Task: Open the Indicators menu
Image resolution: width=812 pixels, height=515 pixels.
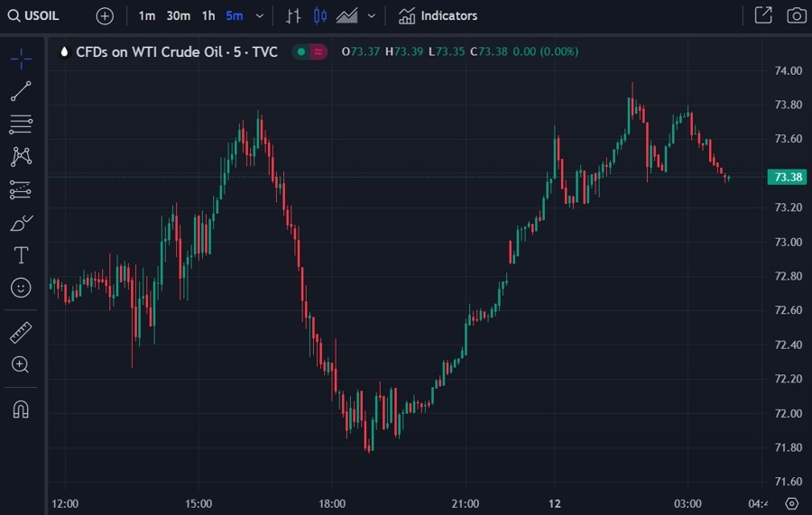Action: point(438,16)
